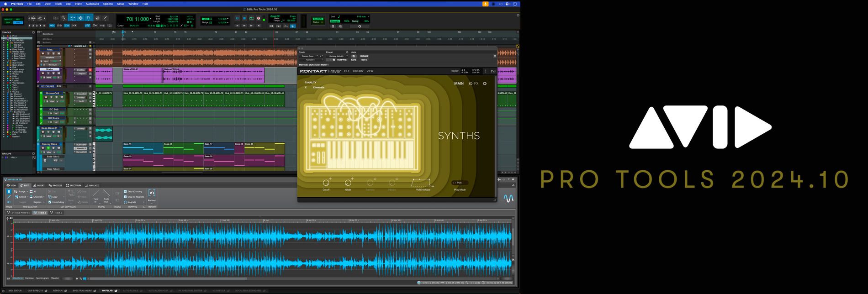Select the WaveLab pencil draw tool
868x294 pixels.
coord(9,197)
